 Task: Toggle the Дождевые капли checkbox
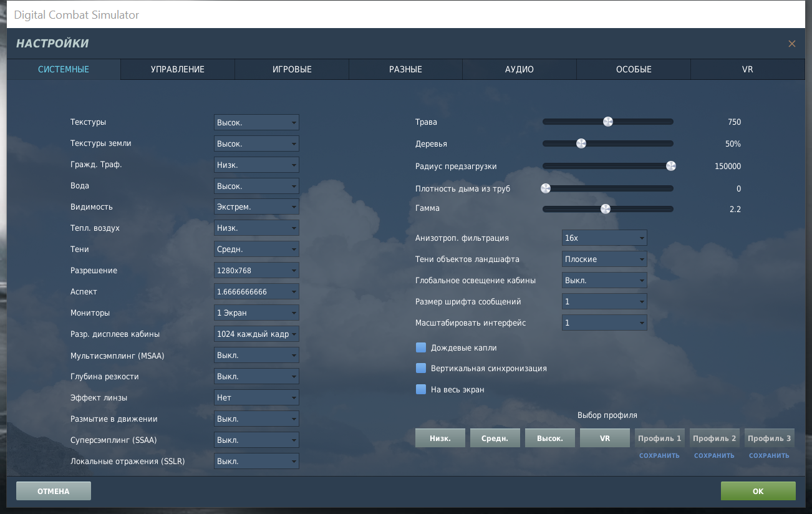click(421, 347)
